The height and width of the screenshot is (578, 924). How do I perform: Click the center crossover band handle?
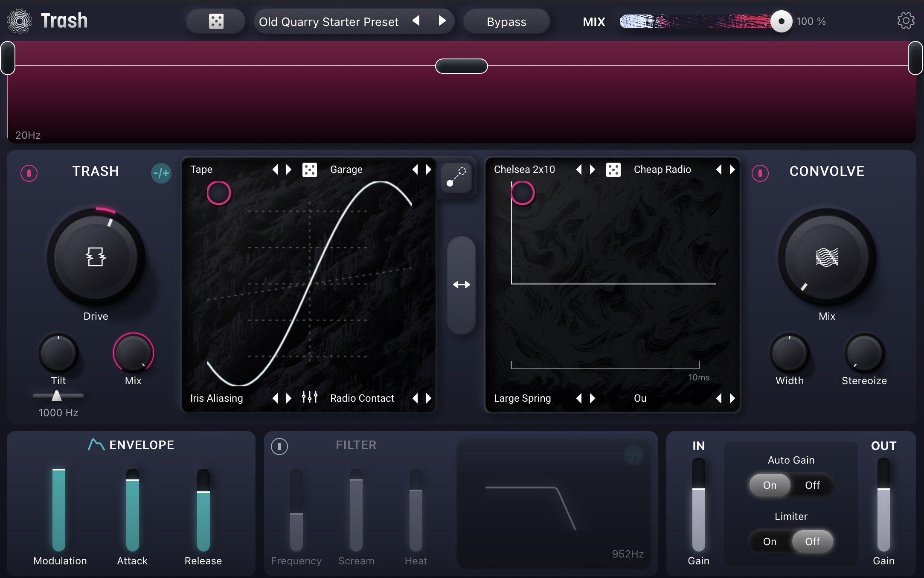pyautogui.click(x=461, y=66)
